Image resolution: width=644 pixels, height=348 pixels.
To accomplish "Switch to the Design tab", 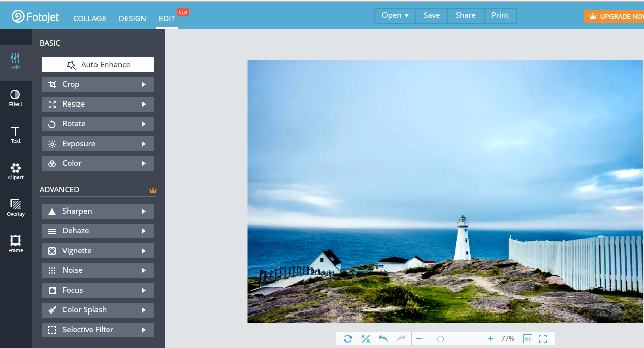I will pyautogui.click(x=133, y=19).
